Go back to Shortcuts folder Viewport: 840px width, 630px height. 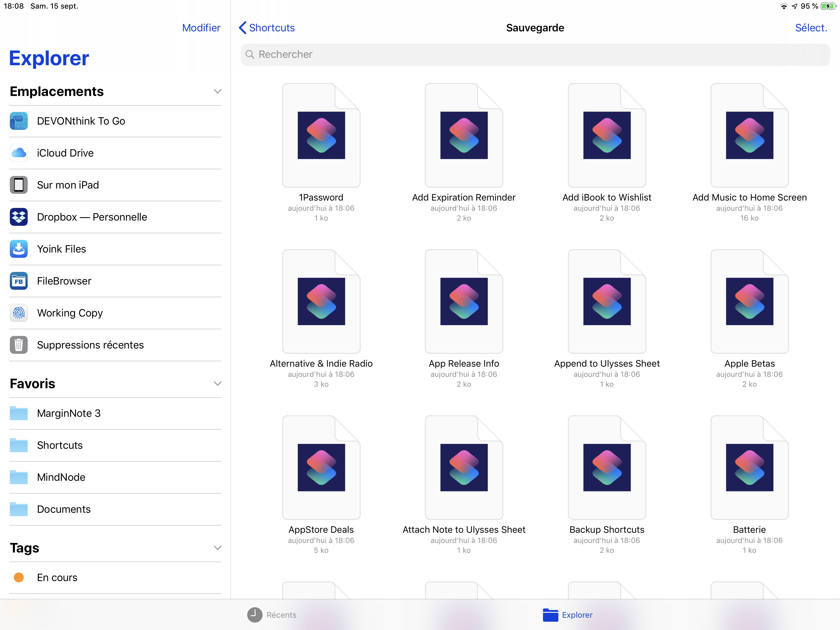pyautogui.click(x=267, y=28)
